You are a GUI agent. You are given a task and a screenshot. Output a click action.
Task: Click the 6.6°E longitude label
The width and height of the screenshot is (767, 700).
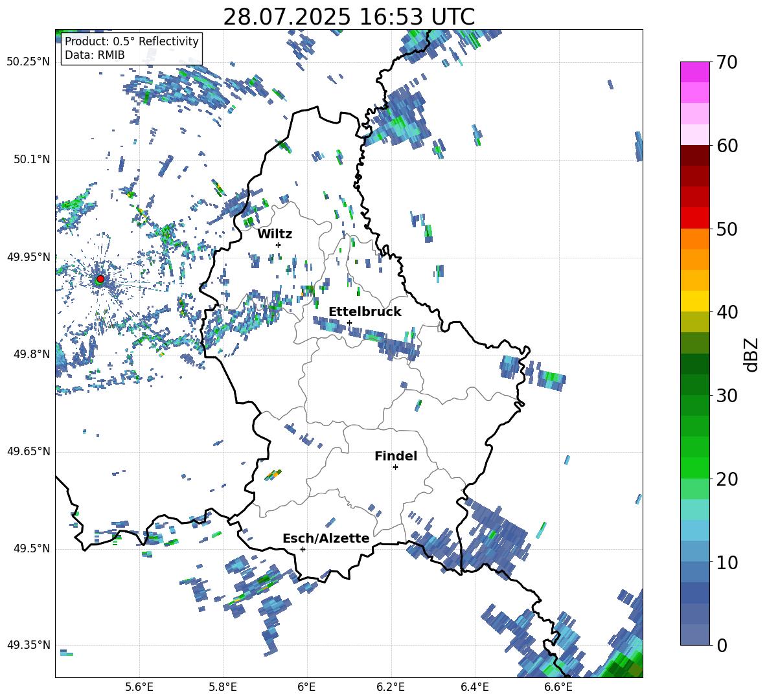[x=558, y=687]
